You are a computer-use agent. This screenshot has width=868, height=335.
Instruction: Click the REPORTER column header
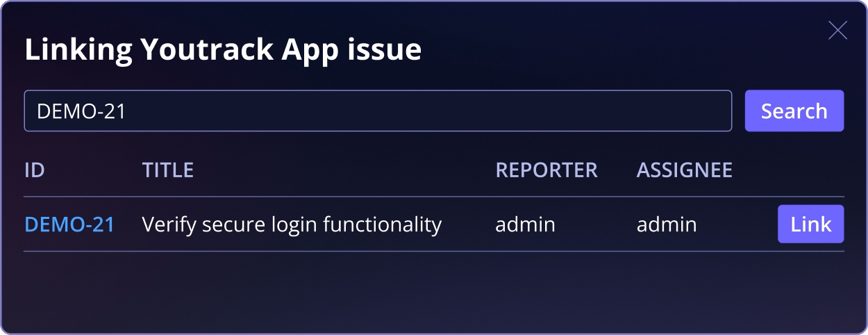tap(546, 170)
